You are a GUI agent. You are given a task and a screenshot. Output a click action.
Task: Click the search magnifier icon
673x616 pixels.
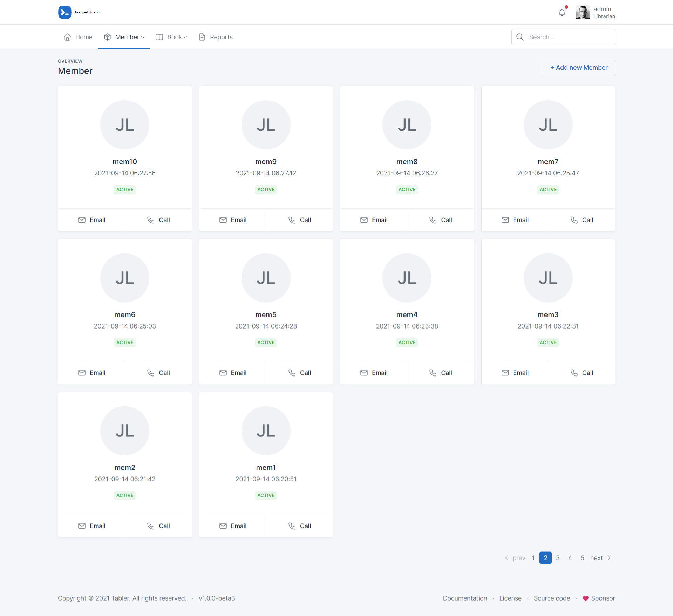[520, 37]
